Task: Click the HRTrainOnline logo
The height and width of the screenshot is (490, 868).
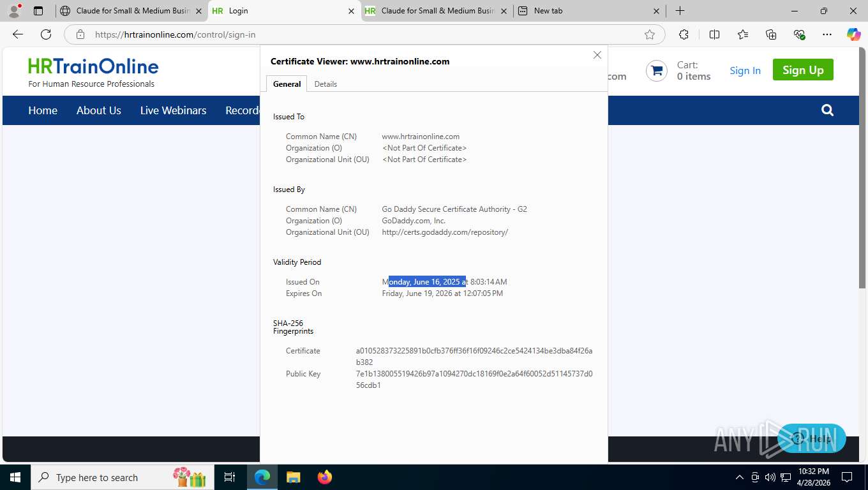Action: point(93,72)
